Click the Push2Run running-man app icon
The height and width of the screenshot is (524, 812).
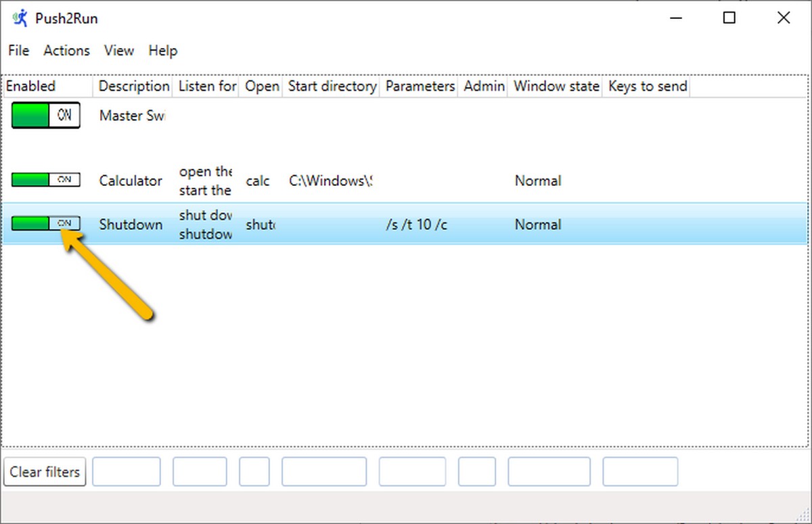coord(20,18)
